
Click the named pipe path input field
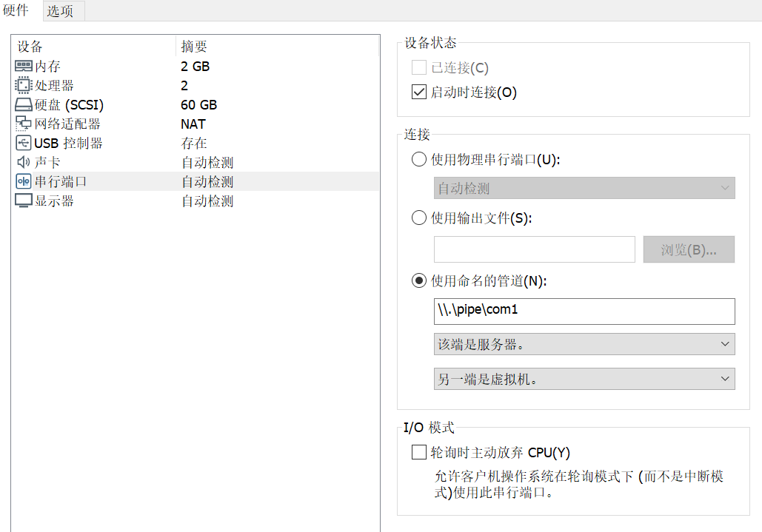584,312
